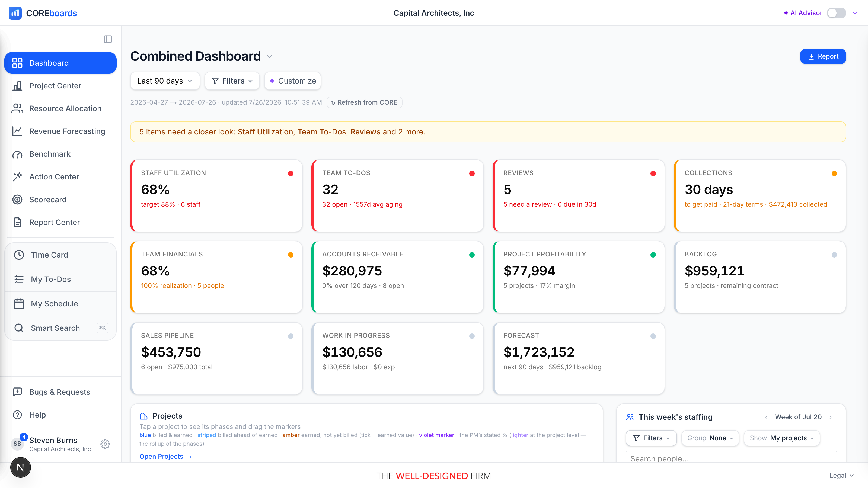The width and height of the screenshot is (868, 488).
Task: Open the dashboard Filters dropdown
Action: 232,81
